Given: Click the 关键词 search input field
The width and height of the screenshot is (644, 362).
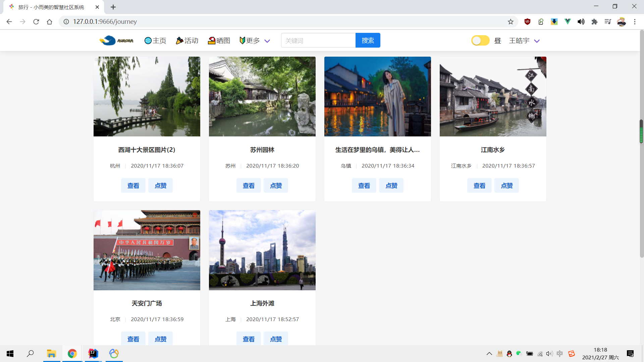Looking at the screenshot, I should [x=318, y=41].
